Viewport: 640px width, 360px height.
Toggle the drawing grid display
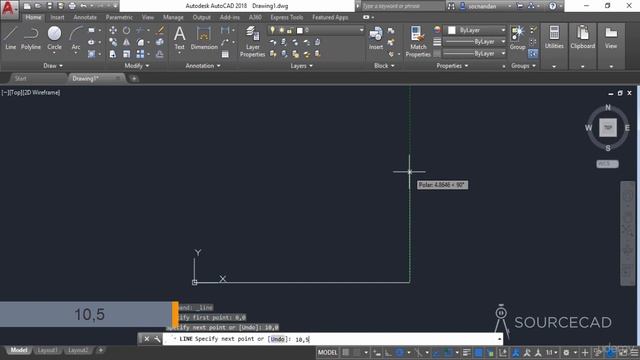click(346, 352)
